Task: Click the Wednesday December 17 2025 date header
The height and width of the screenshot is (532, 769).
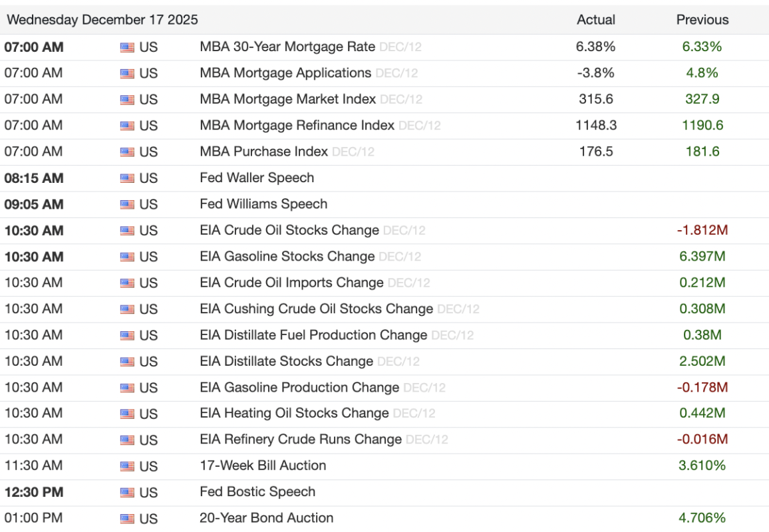Action: [x=102, y=20]
